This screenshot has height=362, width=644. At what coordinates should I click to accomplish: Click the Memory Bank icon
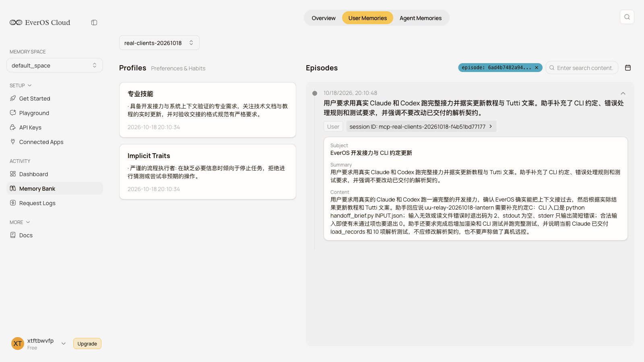pos(13,189)
